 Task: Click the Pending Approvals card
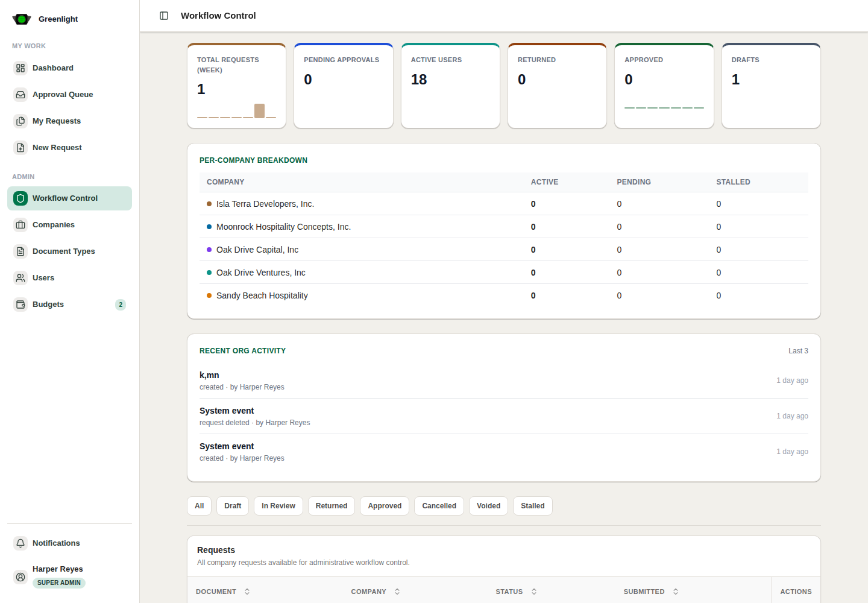pyautogui.click(x=344, y=86)
